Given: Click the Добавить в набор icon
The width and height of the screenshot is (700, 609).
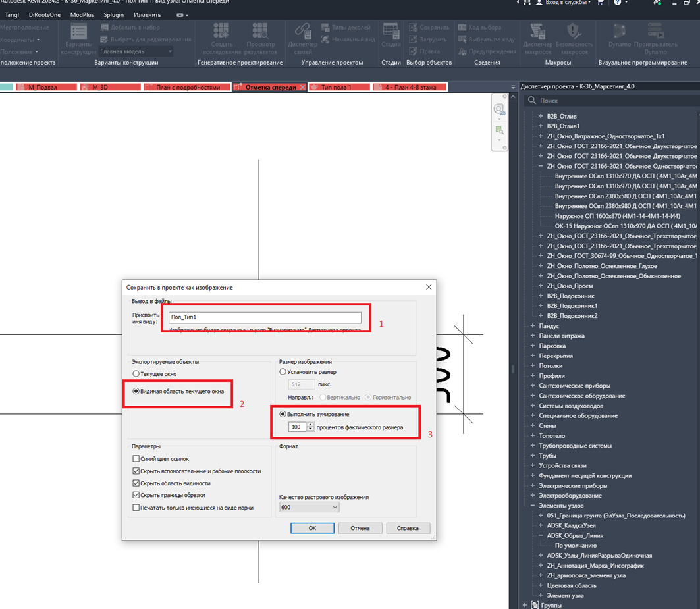Looking at the screenshot, I should pyautogui.click(x=105, y=27).
